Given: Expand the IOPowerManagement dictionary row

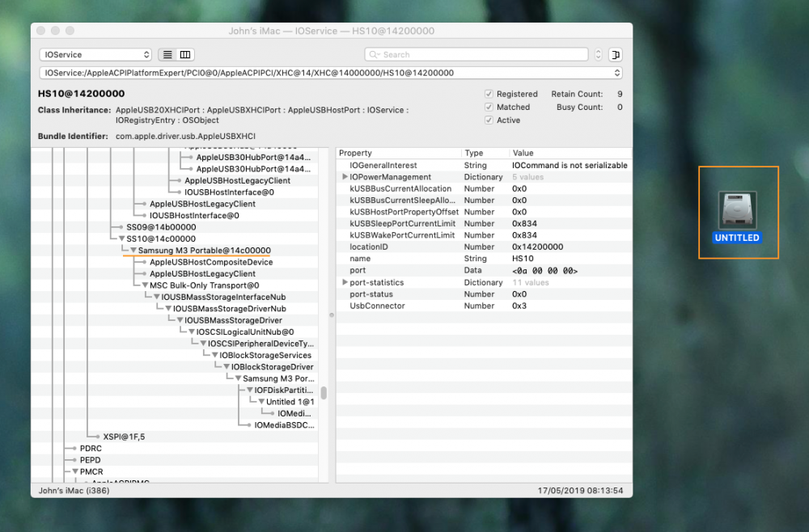Looking at the screenshot, I should coord(345,177).
